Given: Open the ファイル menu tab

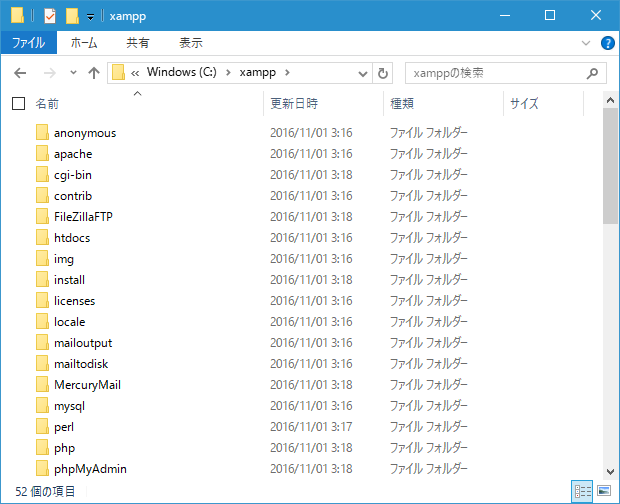Looking at the screenshot, I should [28, 43].
